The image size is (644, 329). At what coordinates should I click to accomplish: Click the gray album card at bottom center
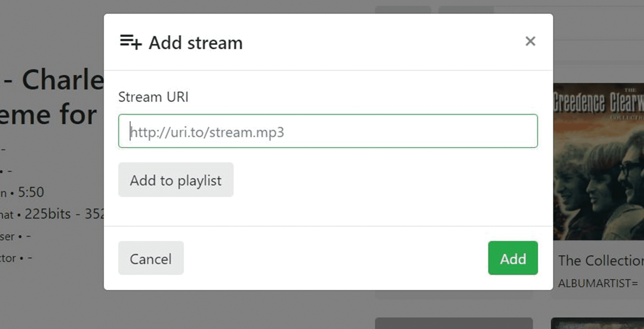[x=454, y=323]
